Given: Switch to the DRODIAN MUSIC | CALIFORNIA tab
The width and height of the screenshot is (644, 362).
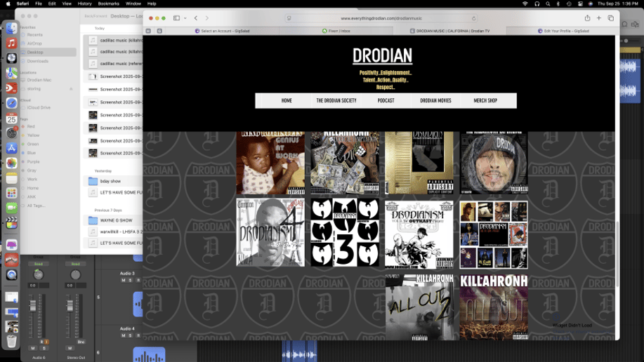Looking at the screenshot, I should [449, 31].
